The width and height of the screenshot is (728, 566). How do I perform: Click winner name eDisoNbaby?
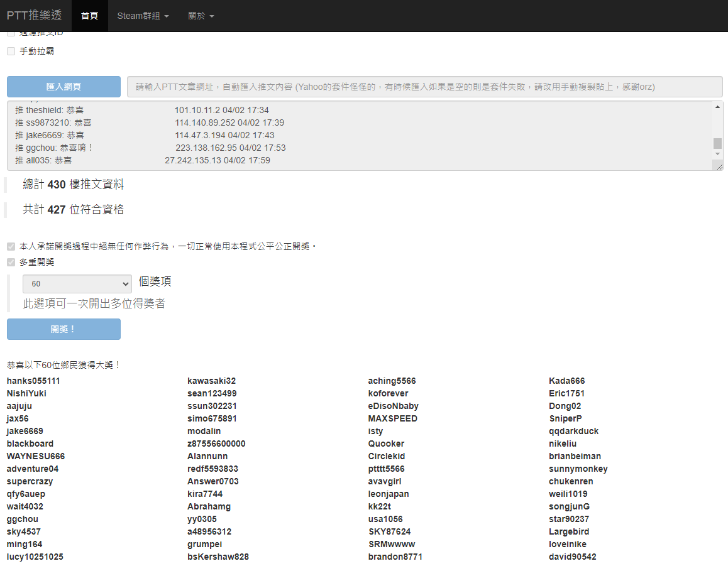(394, 406)
